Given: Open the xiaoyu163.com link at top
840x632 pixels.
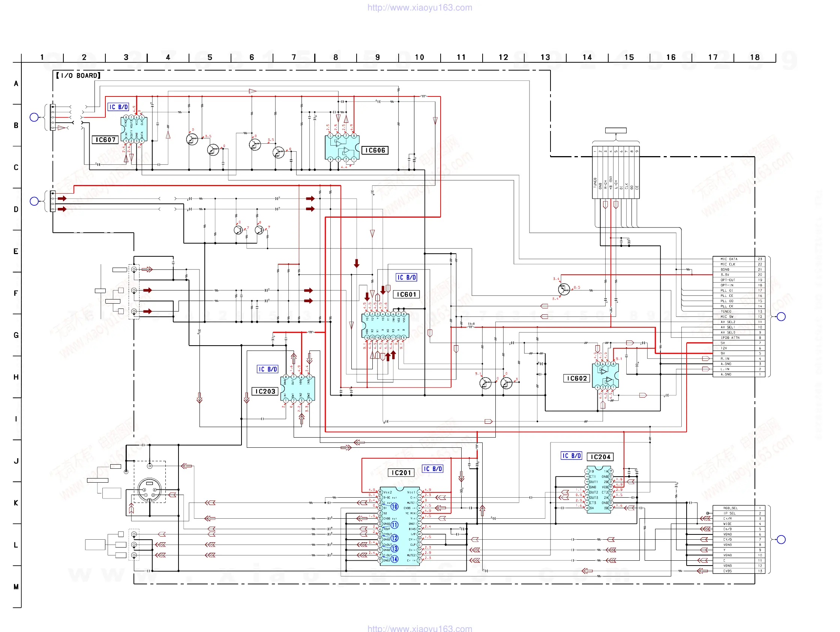Looking at the screenshot, I should click(420, 8).
